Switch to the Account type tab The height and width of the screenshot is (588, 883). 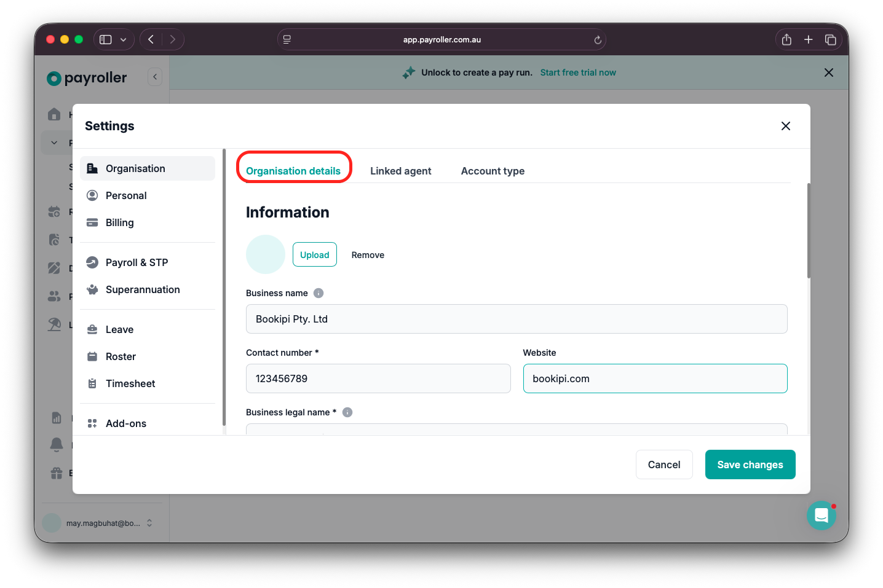[x=493, y=171]
